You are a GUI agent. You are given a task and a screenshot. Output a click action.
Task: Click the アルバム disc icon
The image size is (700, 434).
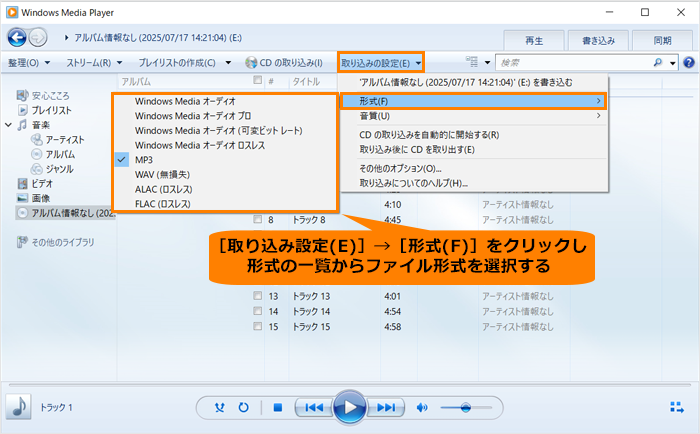(37, 154)
